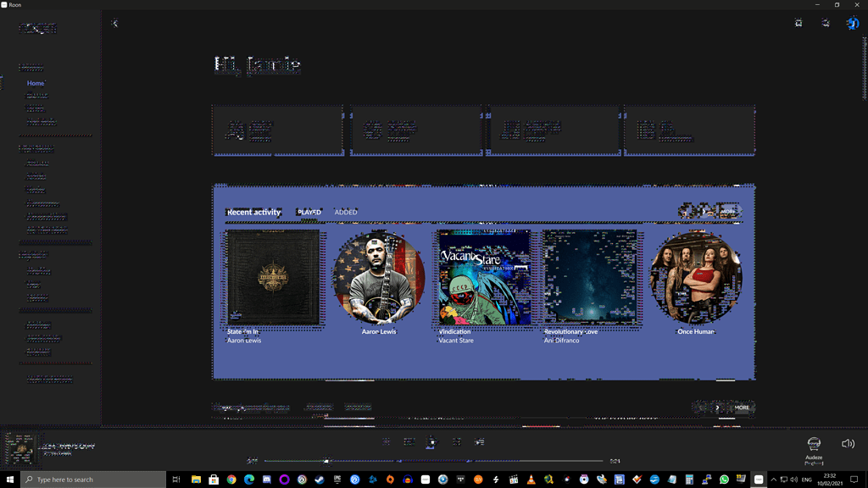Open the blue profile avatar icon

click(853, 24)
